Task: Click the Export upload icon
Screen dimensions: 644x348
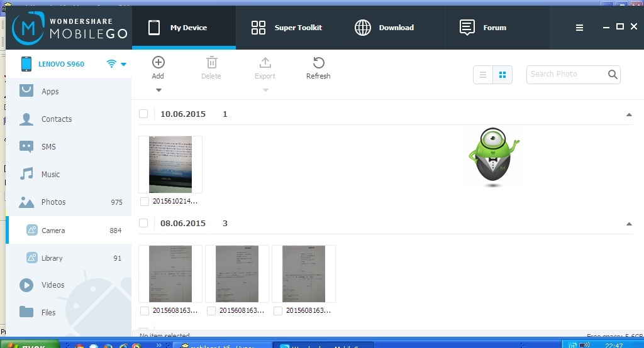Action: 265,62
